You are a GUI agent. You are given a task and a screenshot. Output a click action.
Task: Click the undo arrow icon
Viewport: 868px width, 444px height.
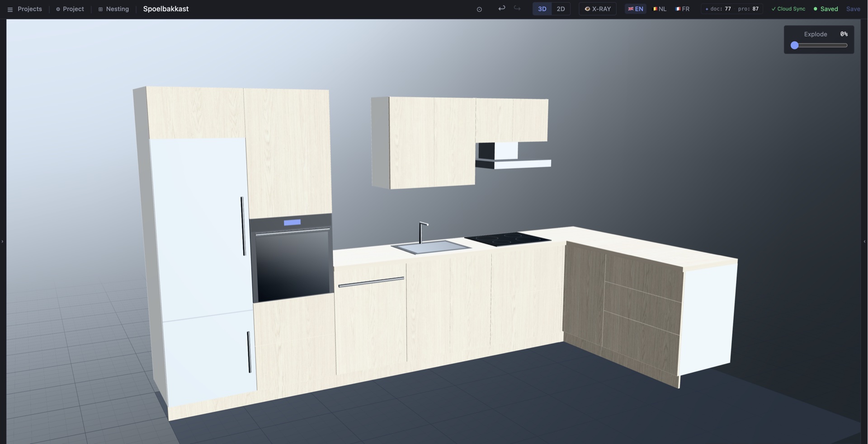coord(501,9)
